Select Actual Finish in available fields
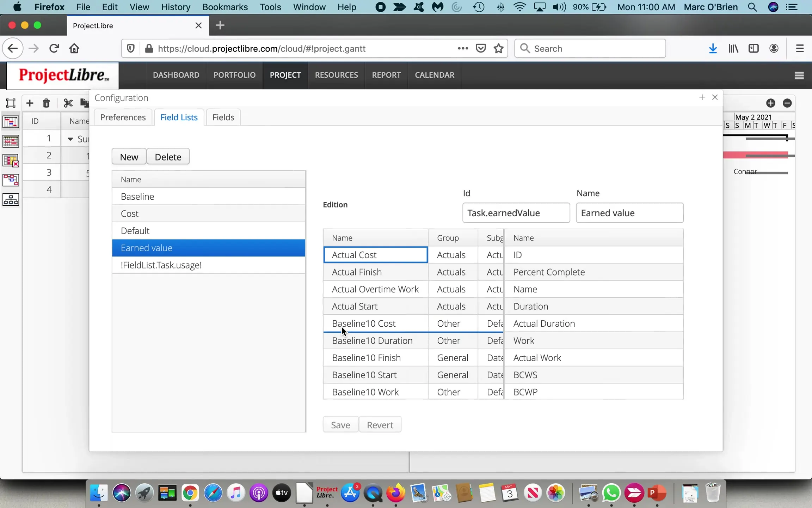 (x=376, y=272)
